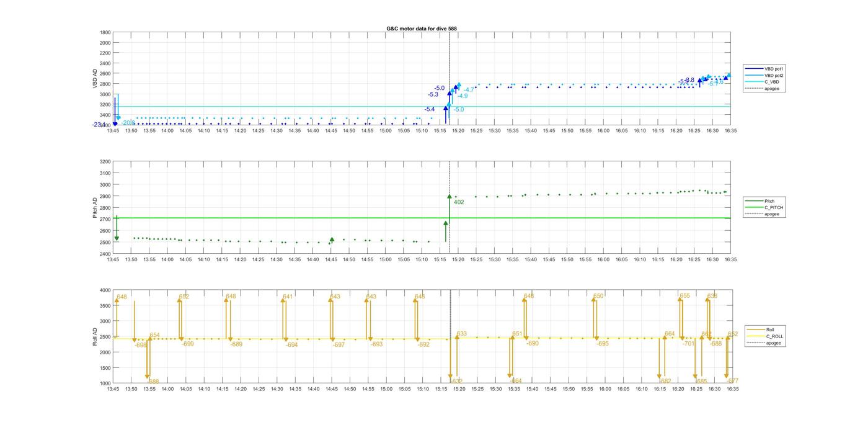Click the '1800' tick on VBD AD axis

pyautogui.click(x=105, y=32)
